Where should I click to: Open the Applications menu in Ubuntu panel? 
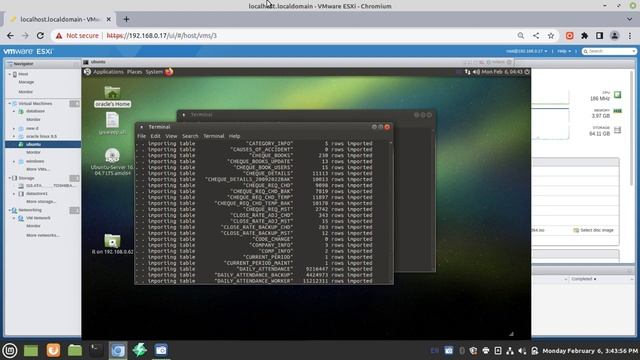coord(108,72)
